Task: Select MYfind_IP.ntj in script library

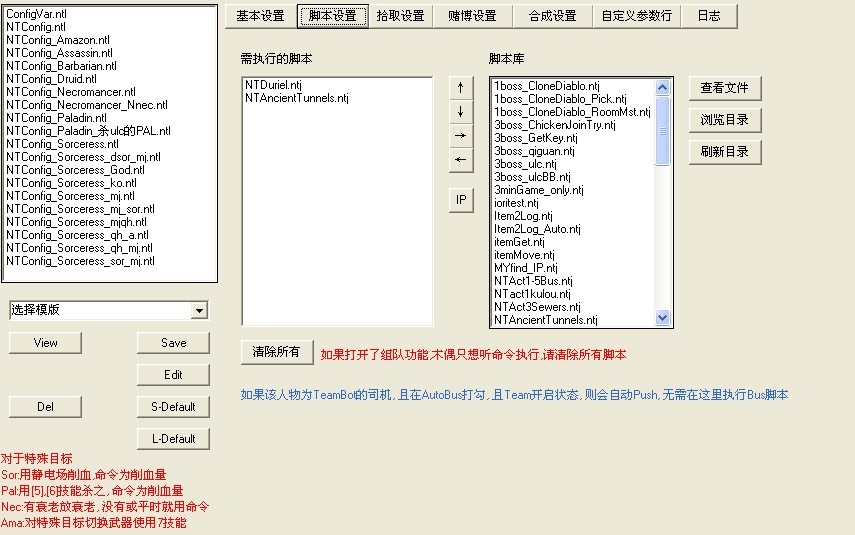Action: [x=526, y=268]
